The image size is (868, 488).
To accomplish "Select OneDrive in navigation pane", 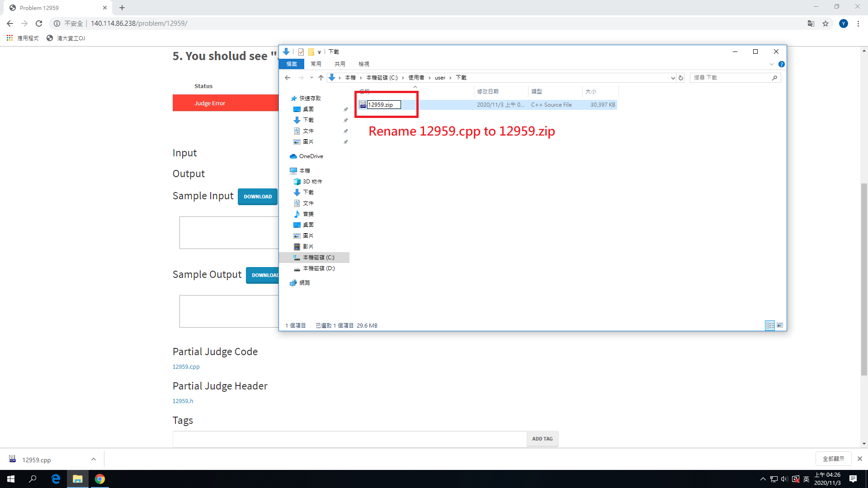I will pos(311,156).
